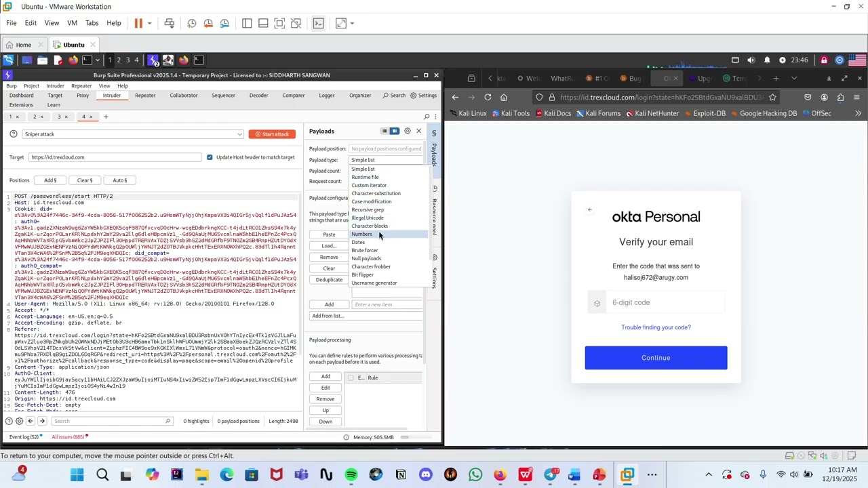Expand VMware full screen options dropdown

(x=352, y=23)
